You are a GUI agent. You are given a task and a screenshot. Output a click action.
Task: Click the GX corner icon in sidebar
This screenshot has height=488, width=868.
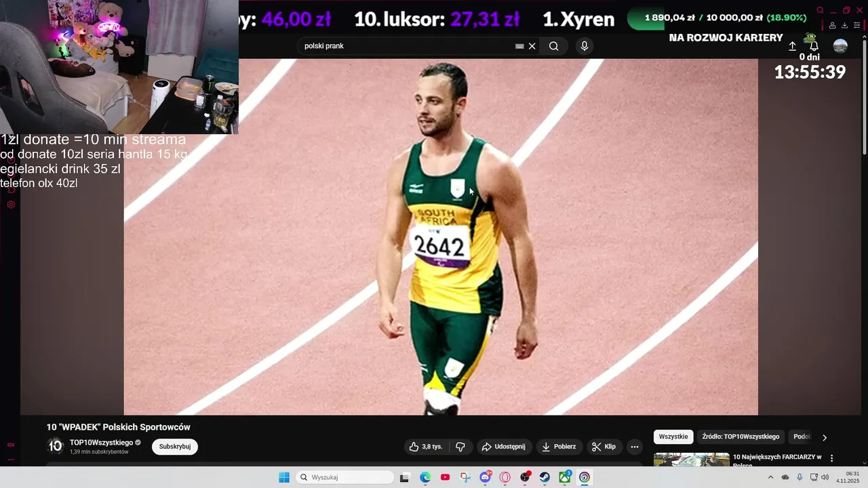pyautogui.click(x=11, y=445)
